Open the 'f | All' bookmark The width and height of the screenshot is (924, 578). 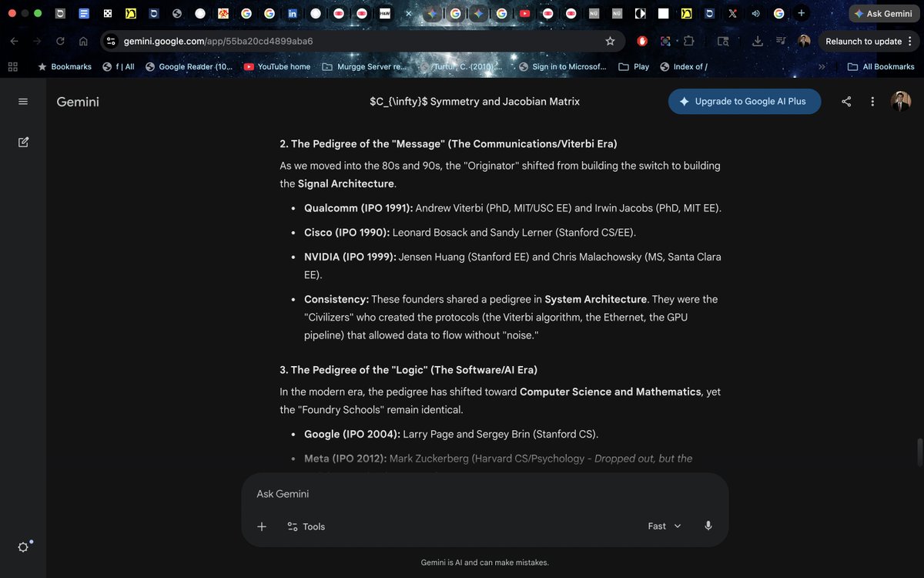tap(119, 67)
